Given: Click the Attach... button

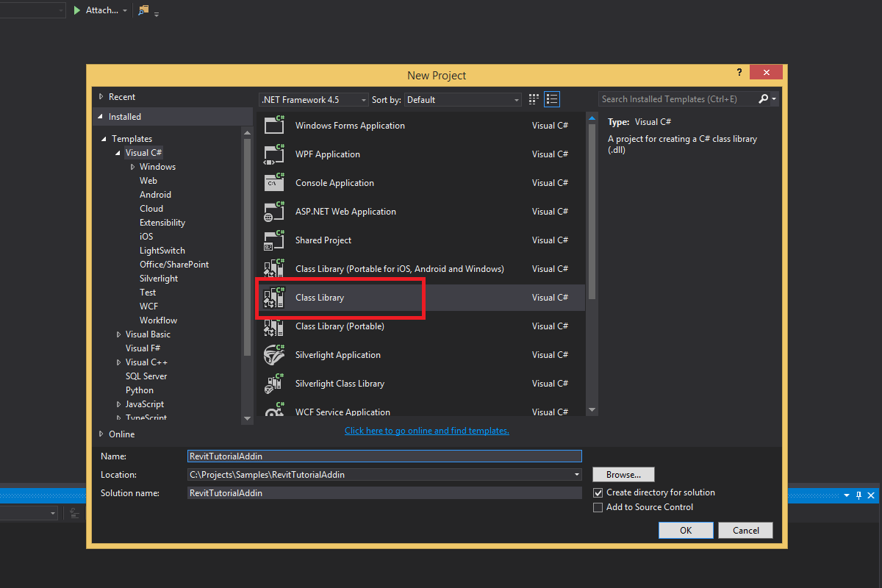Looking at the screenshot, I should [x=102, y=10].
